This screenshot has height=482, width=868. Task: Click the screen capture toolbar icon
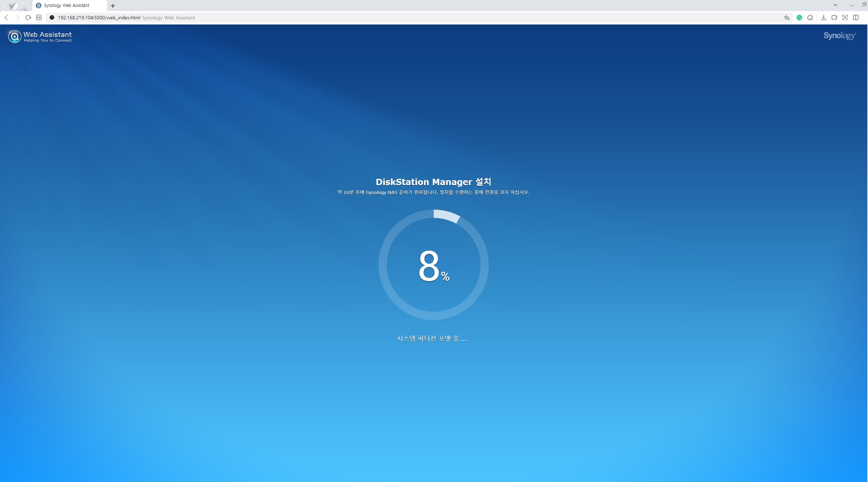(845, 18)
